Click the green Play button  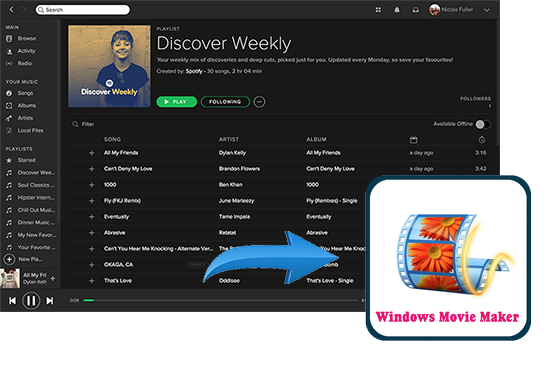click(x=177, y=102)
